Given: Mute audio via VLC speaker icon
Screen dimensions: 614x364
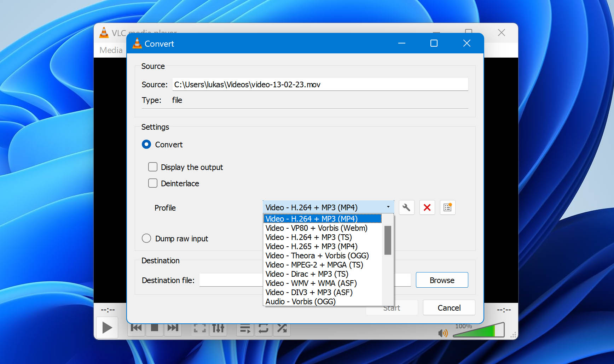Looking at the screenshot, I should coord(443,333).
